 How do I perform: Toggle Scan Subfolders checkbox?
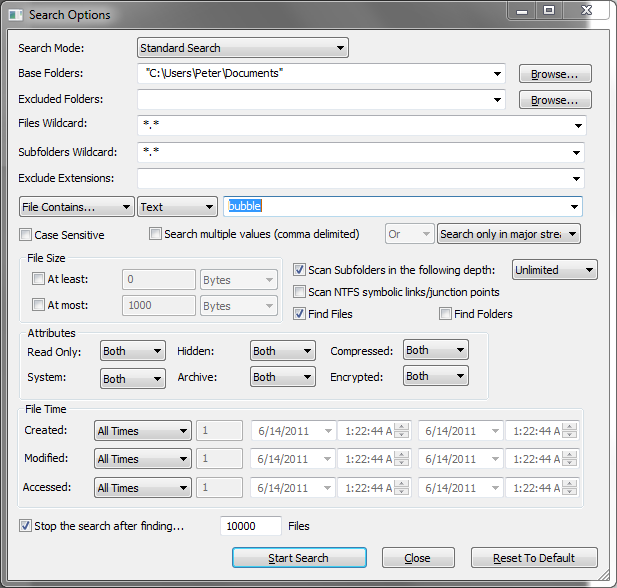pos(299,270)
